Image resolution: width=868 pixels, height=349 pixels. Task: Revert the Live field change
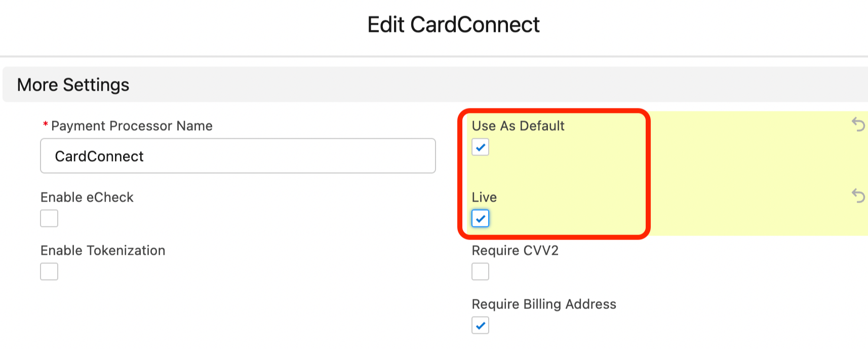[858, 196]
